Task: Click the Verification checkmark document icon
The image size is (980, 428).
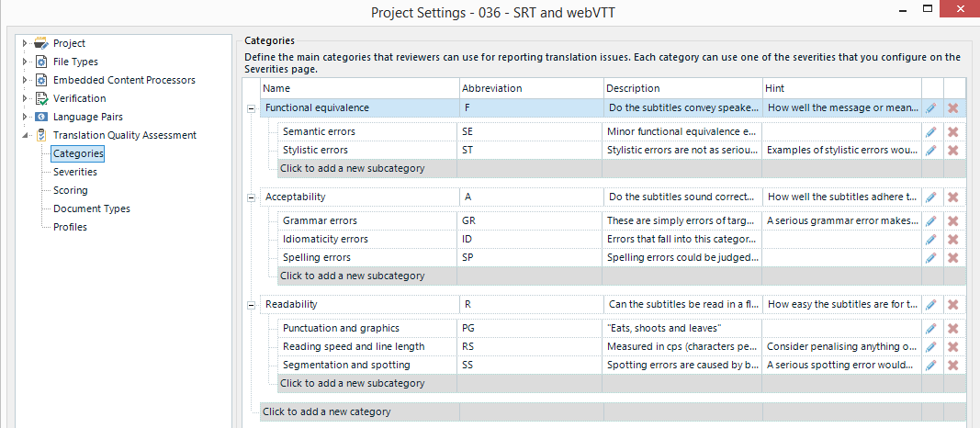Action: coord(41,98)
